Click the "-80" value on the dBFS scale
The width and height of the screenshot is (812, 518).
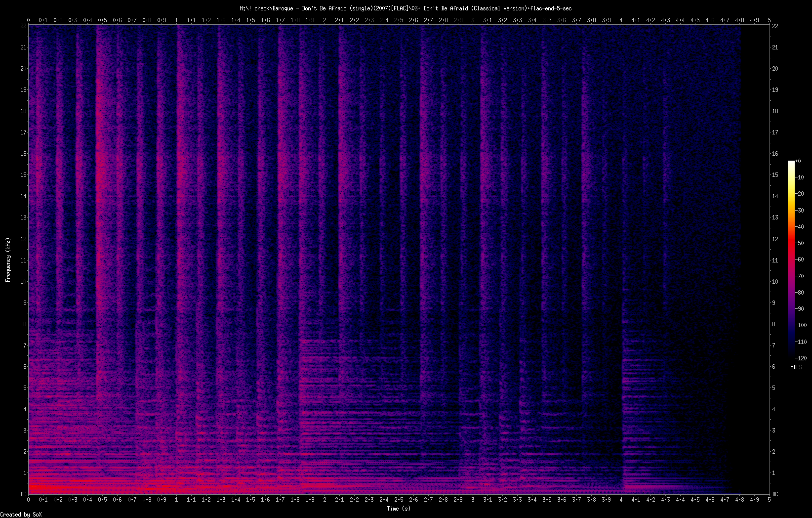(800, 293)
